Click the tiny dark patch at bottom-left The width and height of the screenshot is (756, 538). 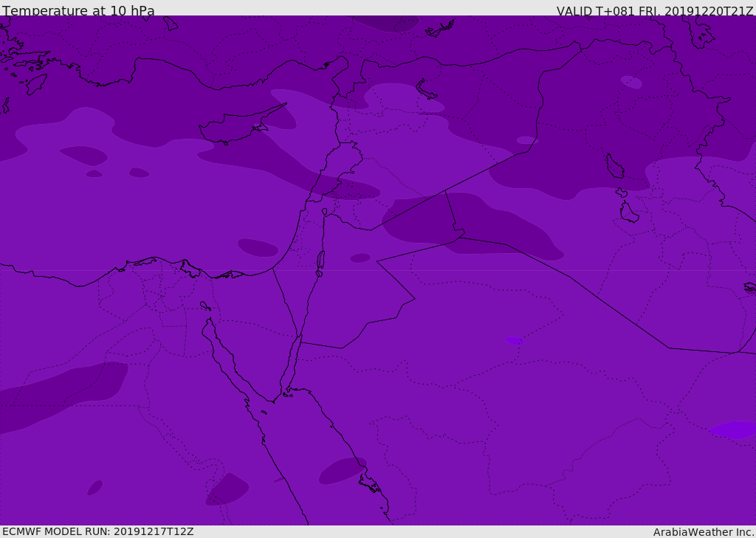tap(94, 488)
